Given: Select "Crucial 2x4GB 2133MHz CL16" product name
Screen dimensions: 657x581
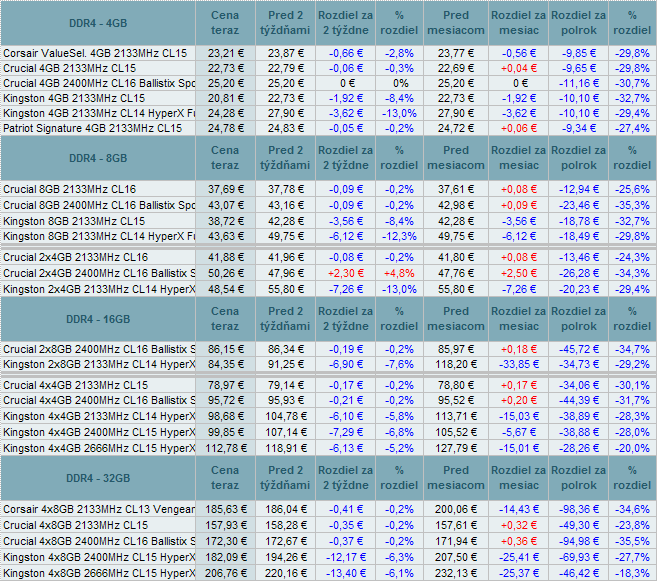Looking at the screenshot, I should [x=75, y=257].
